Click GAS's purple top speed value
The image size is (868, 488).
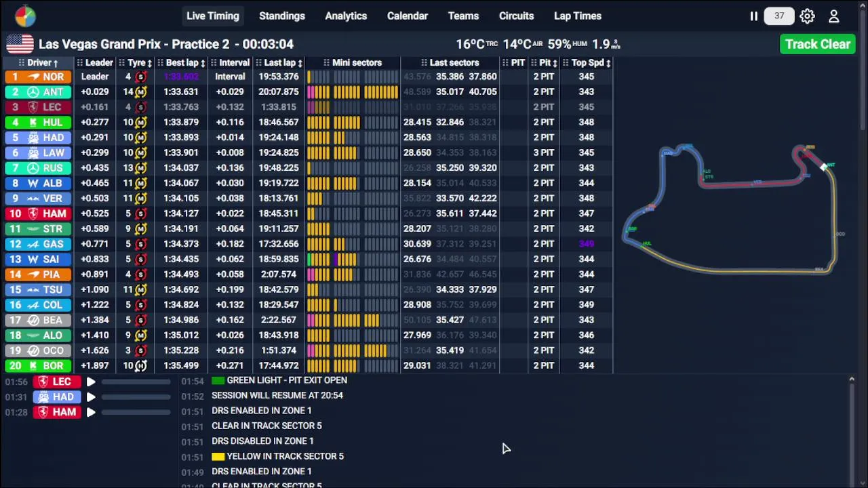tap(587, 244)
